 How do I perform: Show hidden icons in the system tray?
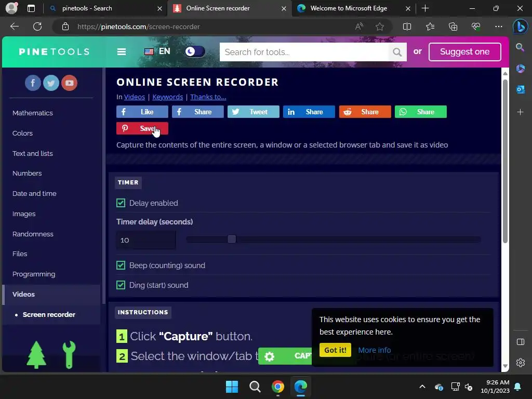(x=422, y=387)
